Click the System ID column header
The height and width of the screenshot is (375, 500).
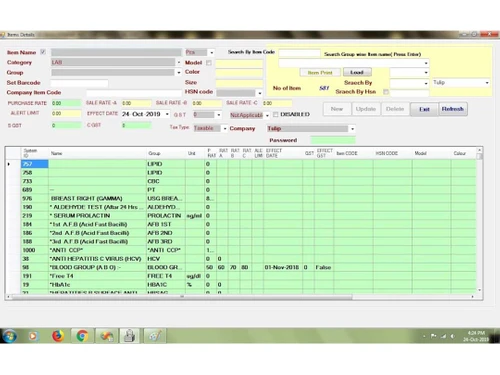click(x=35, y=153)
